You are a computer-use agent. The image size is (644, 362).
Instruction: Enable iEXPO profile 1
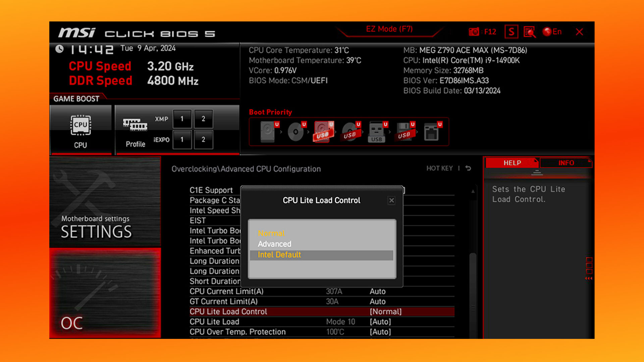182,139
